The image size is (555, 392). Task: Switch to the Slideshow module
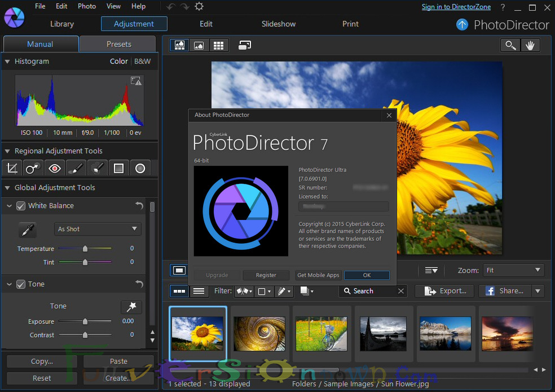click(x=279, y=24)
